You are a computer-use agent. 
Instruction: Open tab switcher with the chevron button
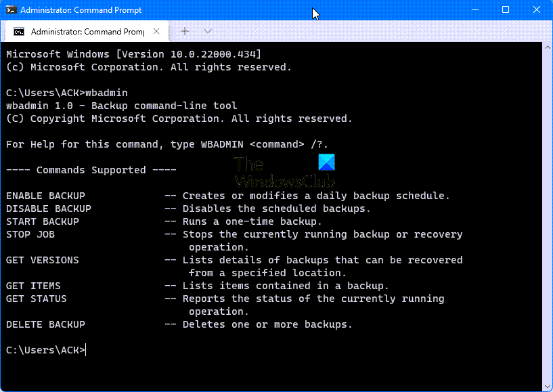coord(207,31)
